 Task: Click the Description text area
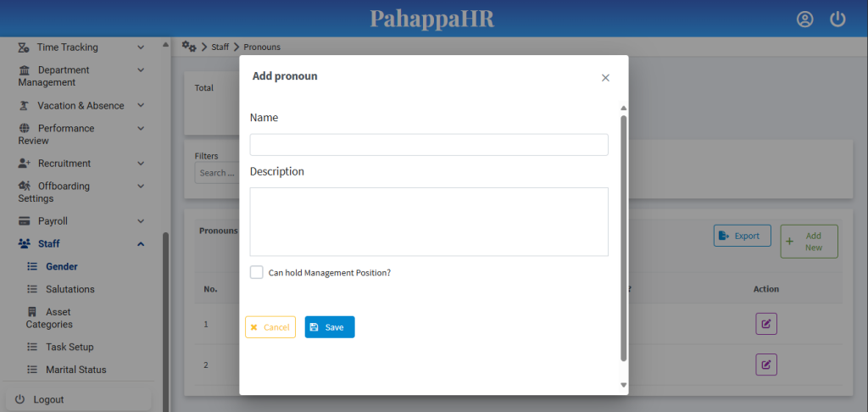(x=429, y=221)
